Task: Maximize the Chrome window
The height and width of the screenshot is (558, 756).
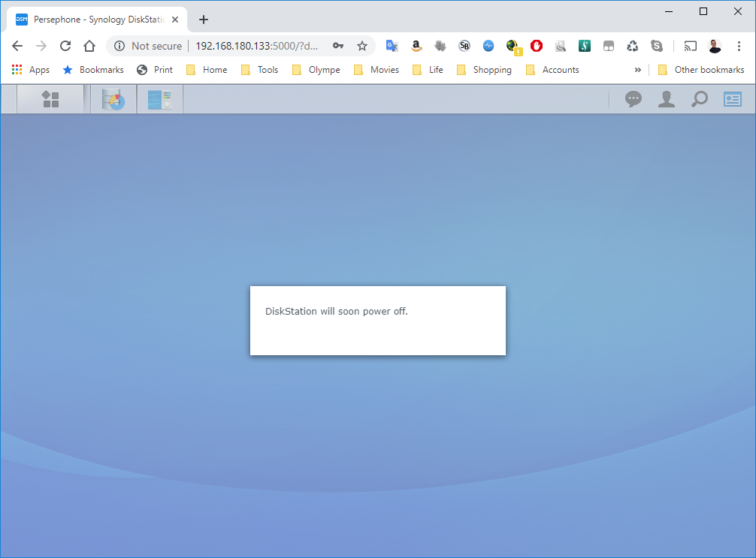Action: click(x=703, y=11)
